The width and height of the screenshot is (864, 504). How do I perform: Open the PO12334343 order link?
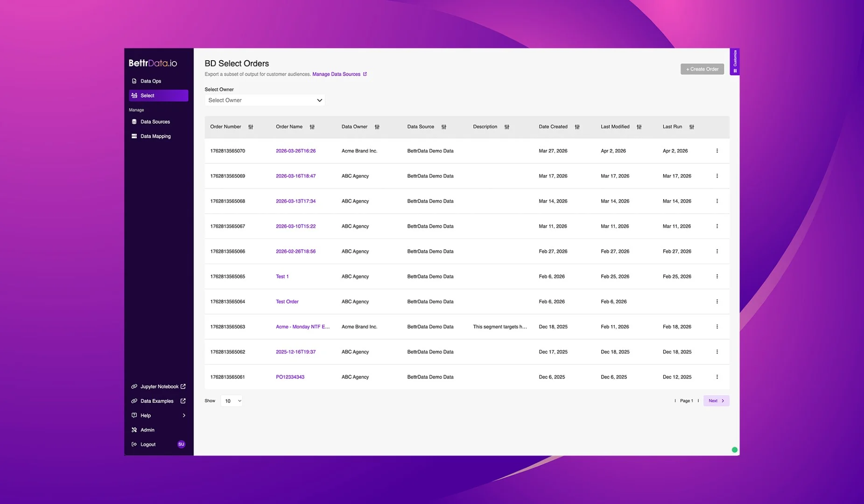pyautogui.click(x=290, y=377)
